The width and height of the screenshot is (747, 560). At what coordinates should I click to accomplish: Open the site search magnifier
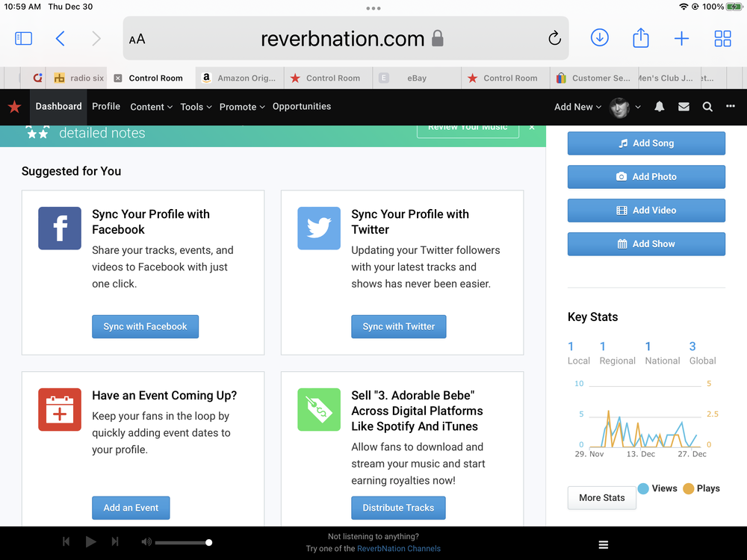click(707, 107)
